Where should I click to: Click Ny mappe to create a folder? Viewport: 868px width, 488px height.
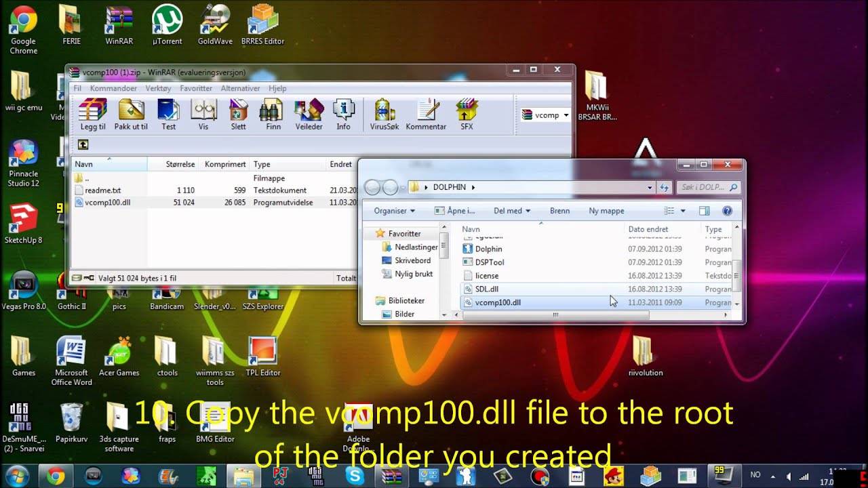606,211
